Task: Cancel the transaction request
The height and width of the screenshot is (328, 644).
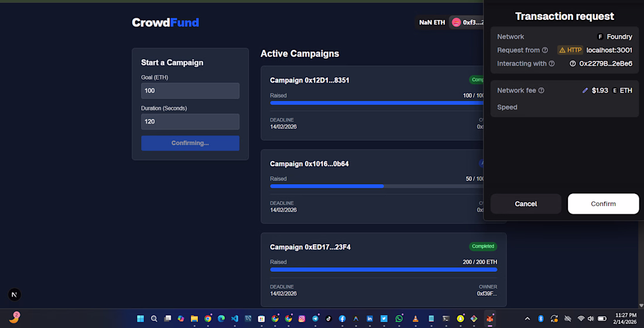Action: (526, 204)
